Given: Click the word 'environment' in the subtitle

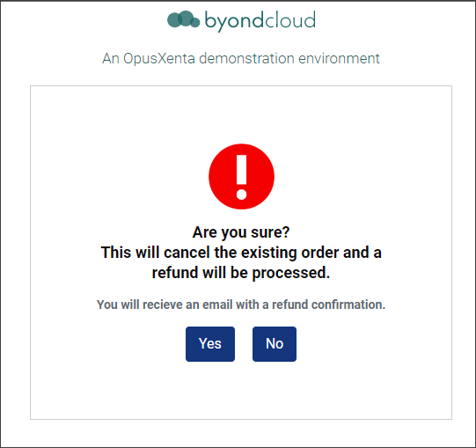Looking at the screenshot, I should tap(339, 58).
